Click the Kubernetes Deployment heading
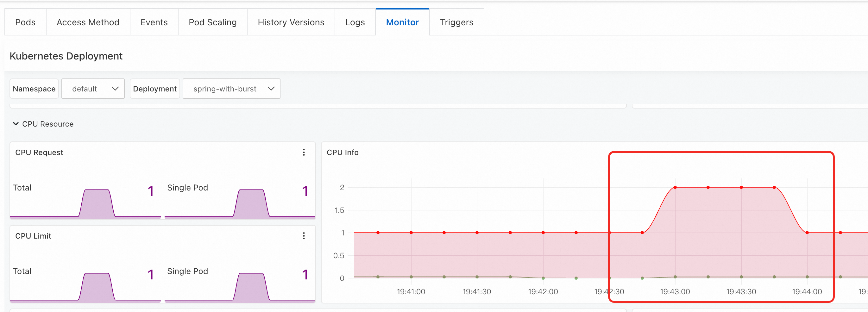The width and height of the screenshot is (868, 312). point(66,56)
